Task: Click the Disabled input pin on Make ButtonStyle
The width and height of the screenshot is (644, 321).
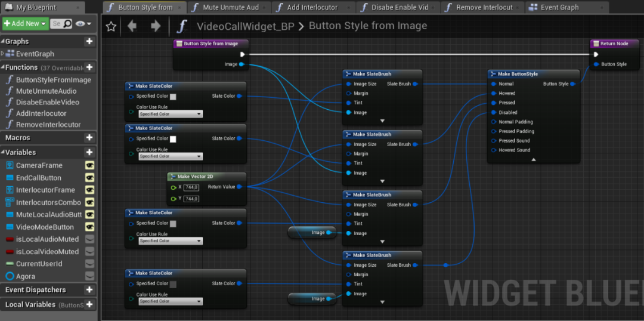Action: 494,112
